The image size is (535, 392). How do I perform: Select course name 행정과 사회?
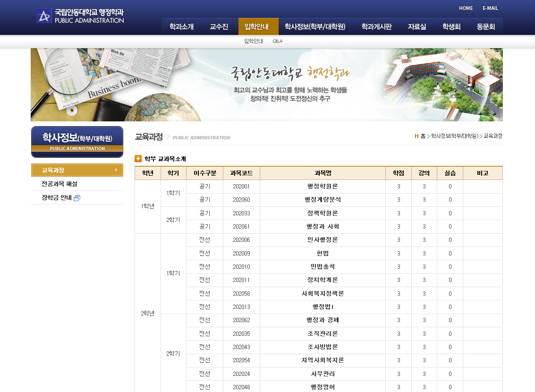pyautogui.click(x=323, y=227)
